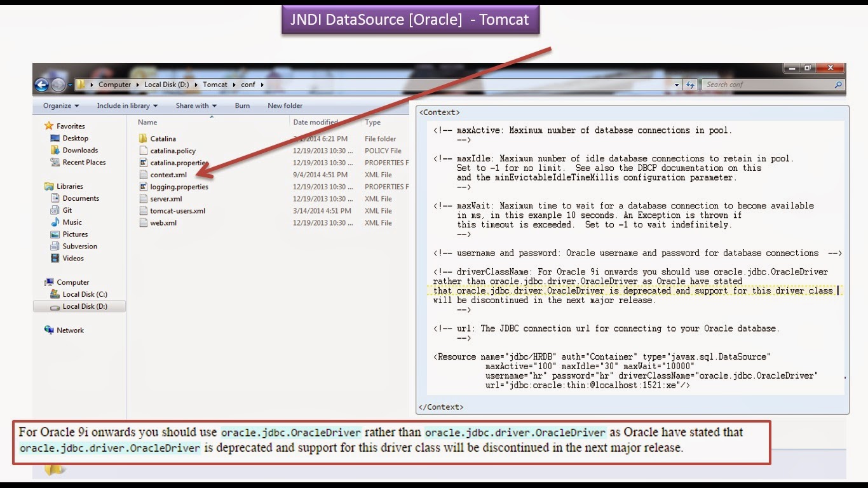
Task: Click the Burn toolbar button
Action: coord(242,105)
